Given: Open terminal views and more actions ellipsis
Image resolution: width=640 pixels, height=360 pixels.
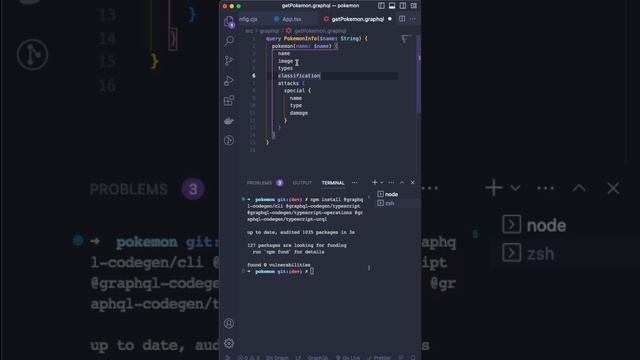Looking at the screenshot, I should tap(391, 182).
